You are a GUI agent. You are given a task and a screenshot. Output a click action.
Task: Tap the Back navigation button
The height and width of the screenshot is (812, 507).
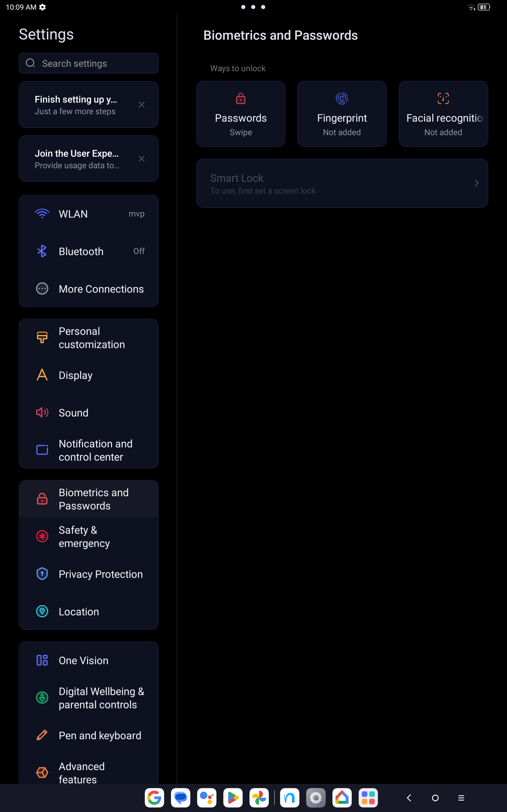(409, 798)
